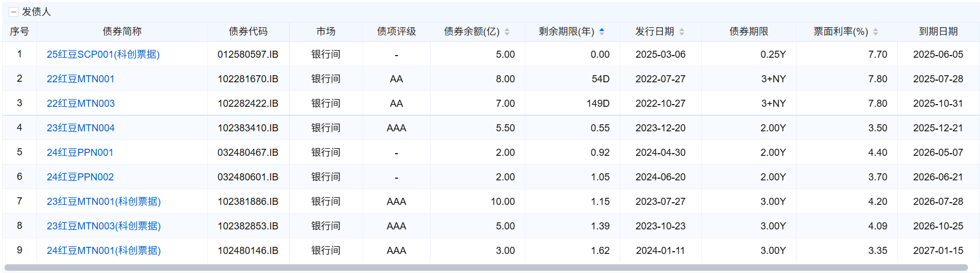Select bond code 102382853.IB
980x273 pixels.
(248, 226)
